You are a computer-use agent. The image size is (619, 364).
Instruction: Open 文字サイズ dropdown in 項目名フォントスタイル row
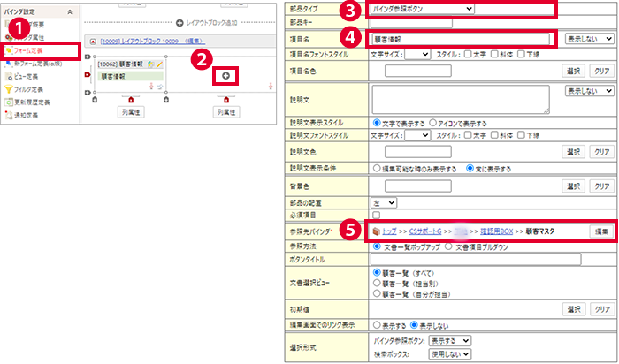coord(417,55)
